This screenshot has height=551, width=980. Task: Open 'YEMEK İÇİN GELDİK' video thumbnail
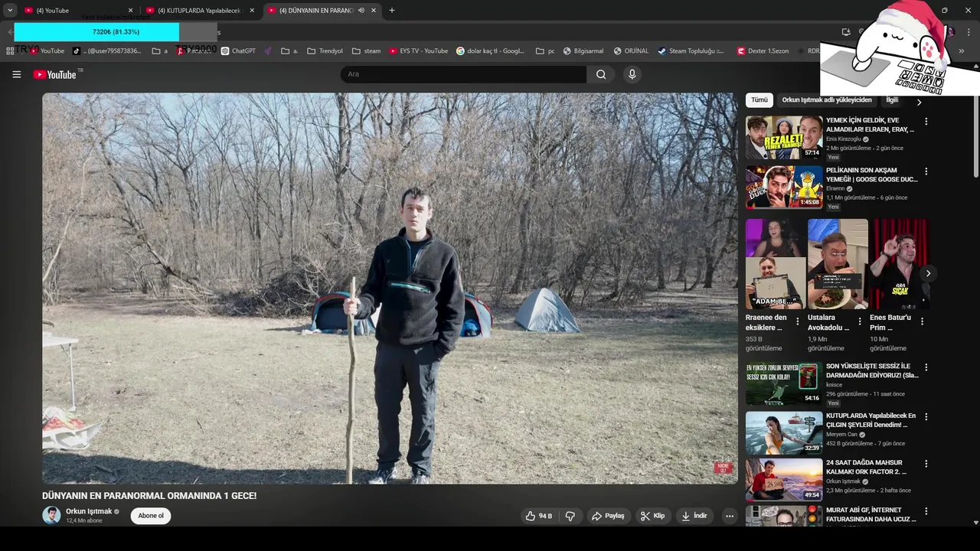point(784,138)
